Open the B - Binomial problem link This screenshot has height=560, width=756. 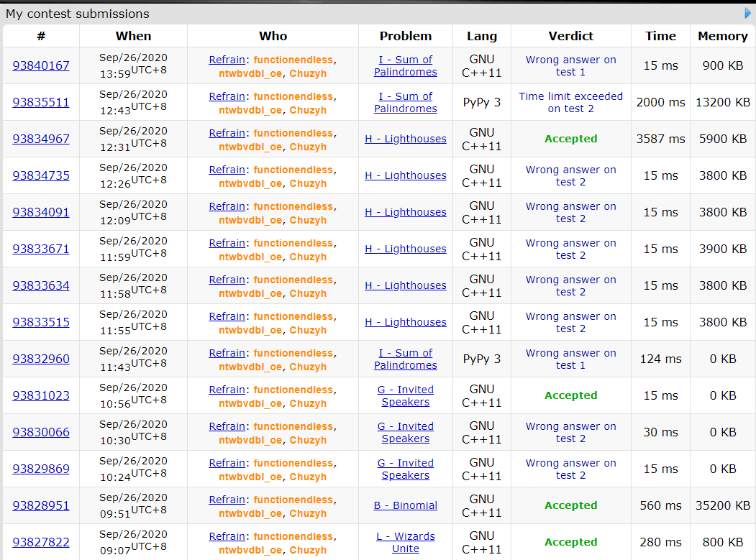click(406, 505)
